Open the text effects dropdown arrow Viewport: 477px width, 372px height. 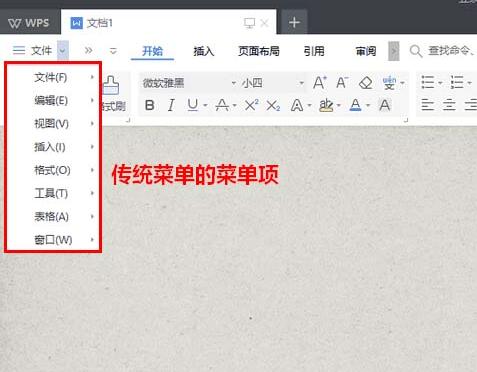309,106
